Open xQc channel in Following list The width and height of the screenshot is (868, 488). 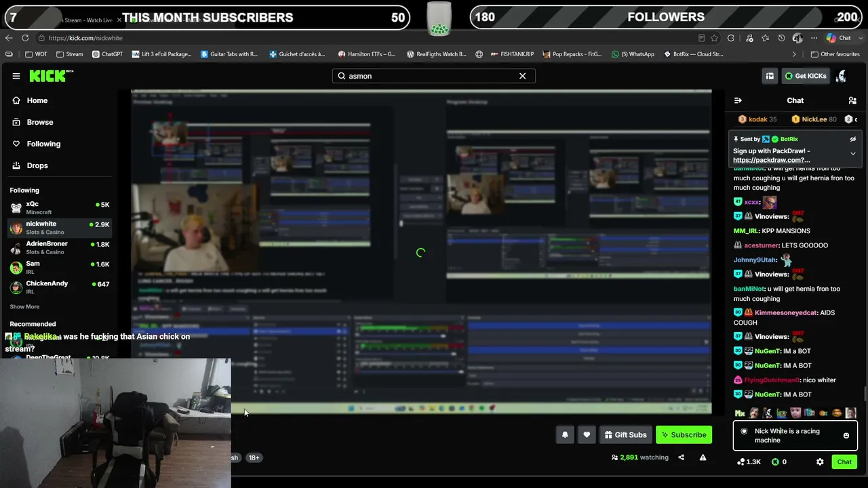click(60, 207)
